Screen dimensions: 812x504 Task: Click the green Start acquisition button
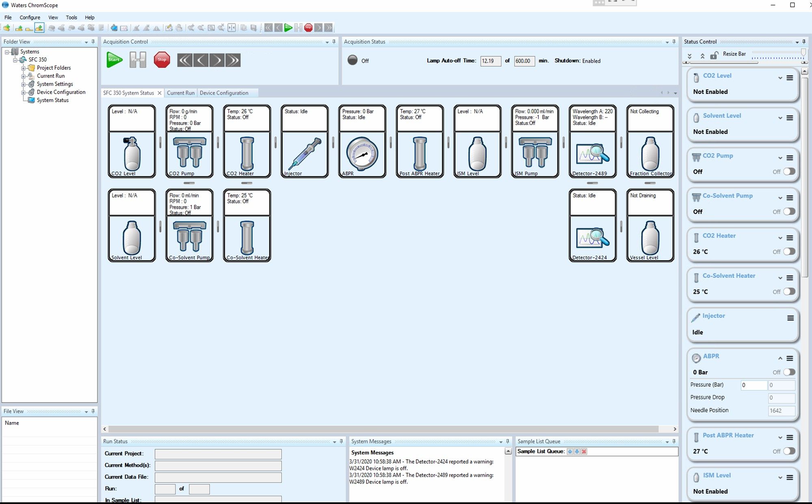(114, 60)
